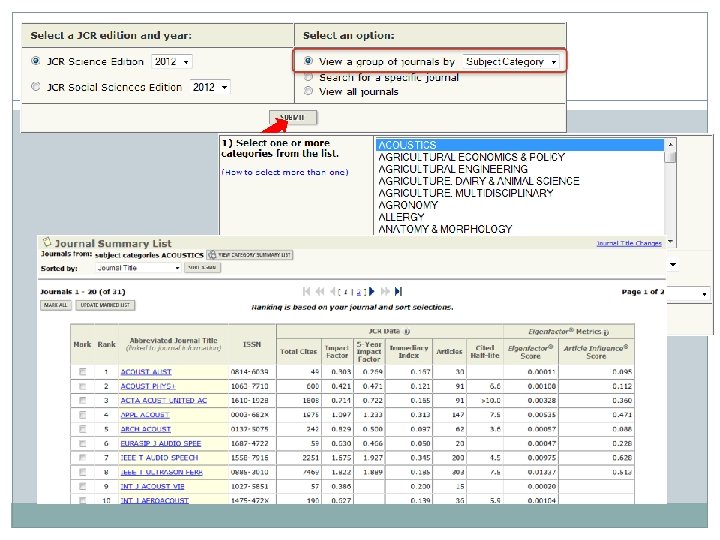Image resolution: width=720 pixels, height=540 pixels.
Task: Select the JCR Science Edition radio button
Action: click(x=37, y=62)
